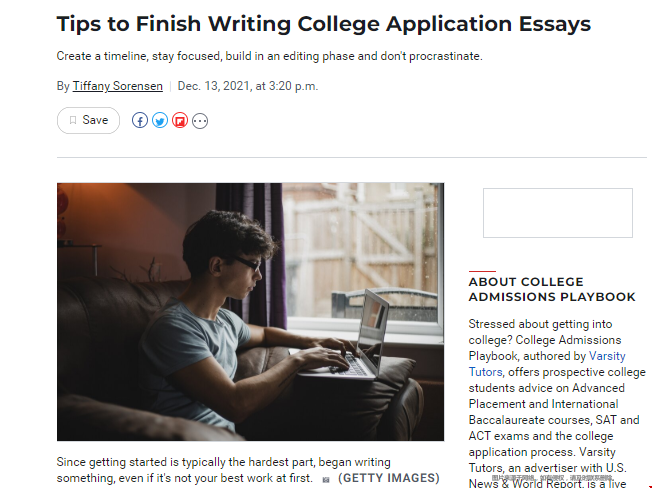Click the GETTY IMAGES photo credit
This screenshot has width=652, height=488.
coord(389,478)
